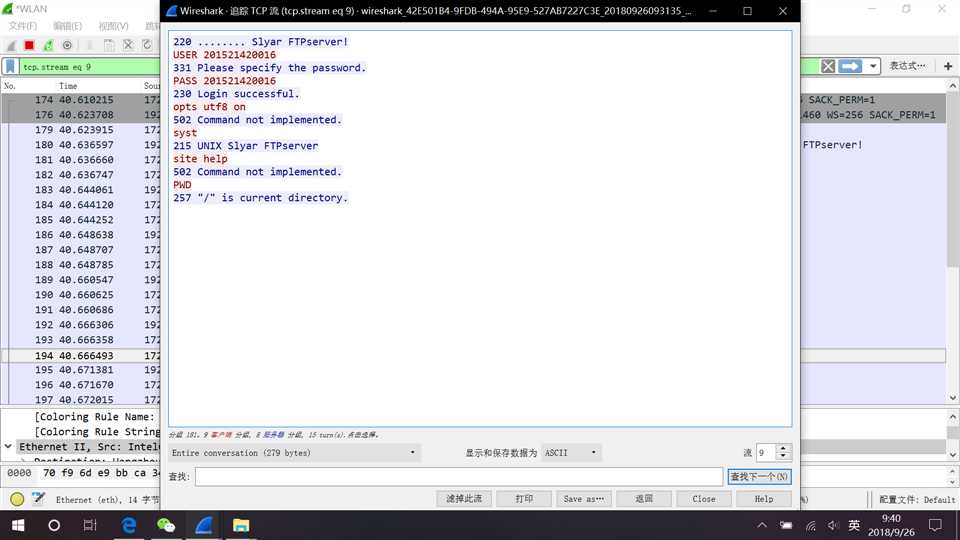
Task: Click Save as… button
Action: 583,499
